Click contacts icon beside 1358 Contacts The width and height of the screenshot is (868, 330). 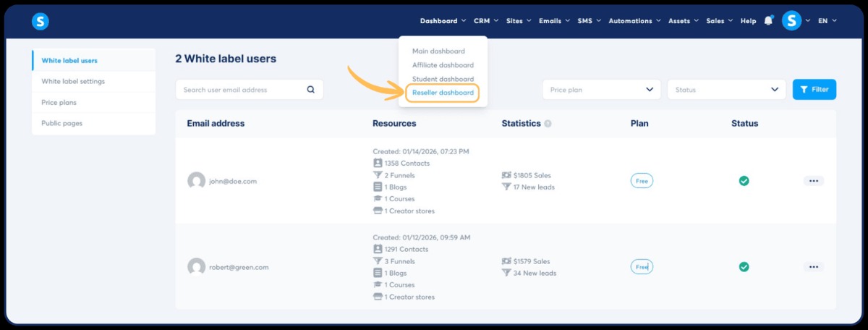tap(378, 164)
